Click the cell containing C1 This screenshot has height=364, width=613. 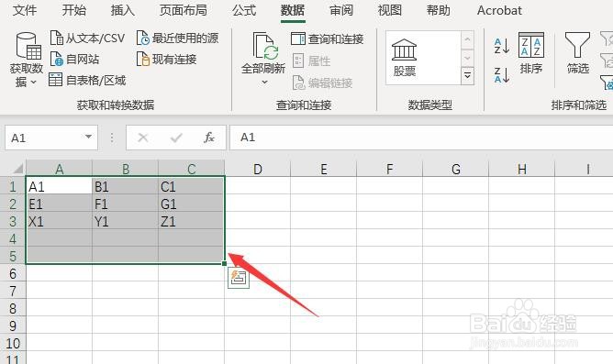191,186
